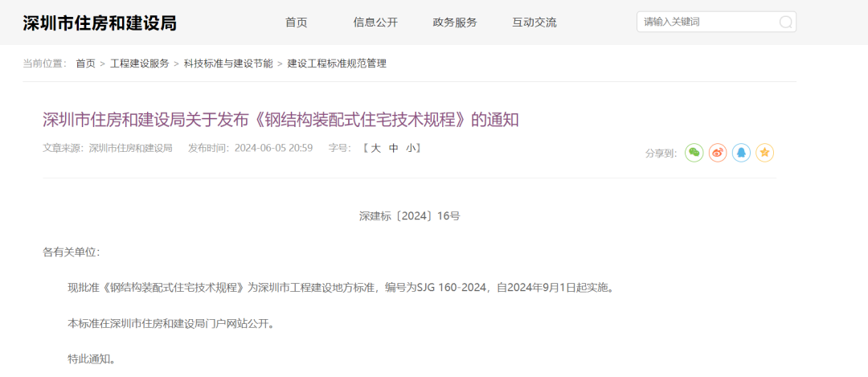Viewport: 868px width, 377px height.
Task: Click the search magnifier icon
Action: click(785, 23)
